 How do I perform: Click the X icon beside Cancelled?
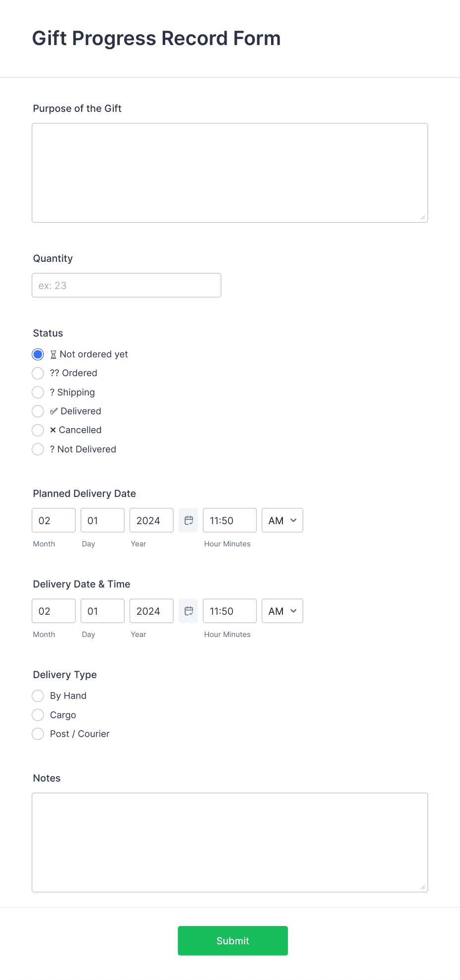click(x=53, y=430)
